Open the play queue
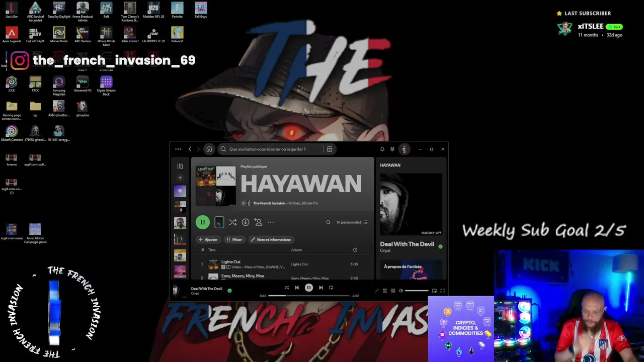Screen dimensions: 644x362 (385, 291)
